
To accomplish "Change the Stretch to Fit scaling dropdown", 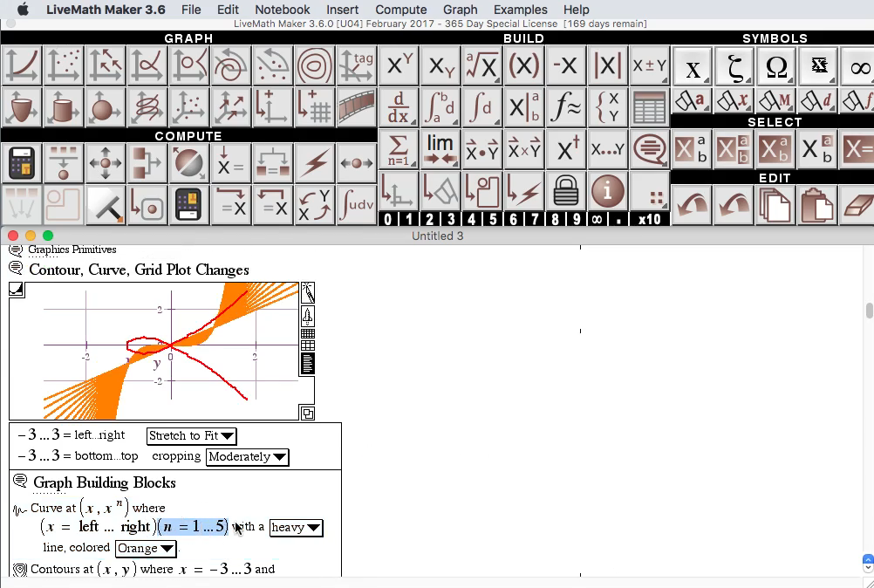I will coord(191,436).
